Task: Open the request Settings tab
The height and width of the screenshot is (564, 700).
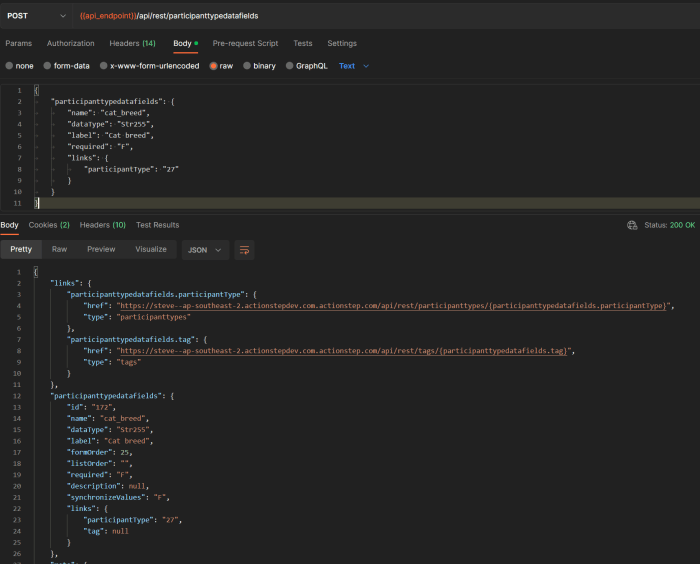Action: 342,43
